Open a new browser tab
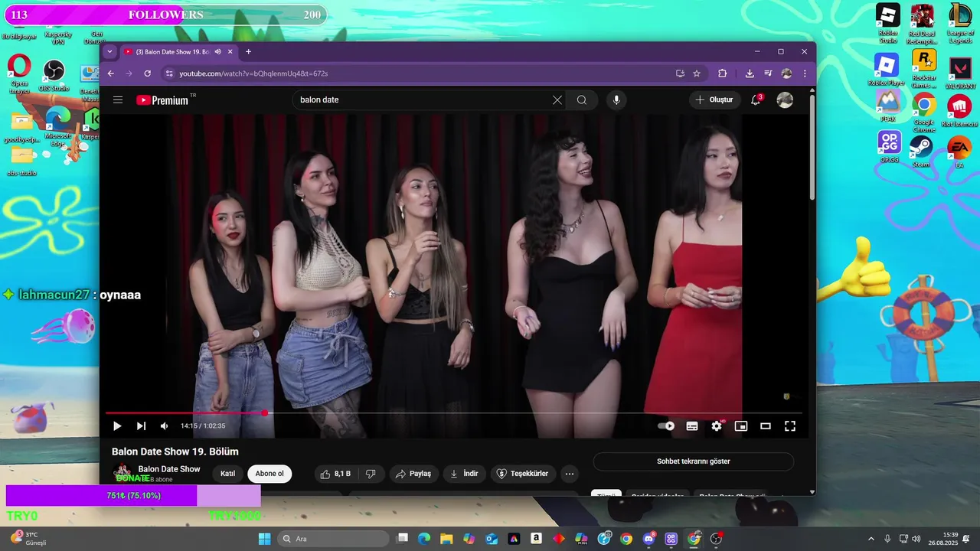The width and height of the screenshot is (980, 551). [x=248, y=51]
